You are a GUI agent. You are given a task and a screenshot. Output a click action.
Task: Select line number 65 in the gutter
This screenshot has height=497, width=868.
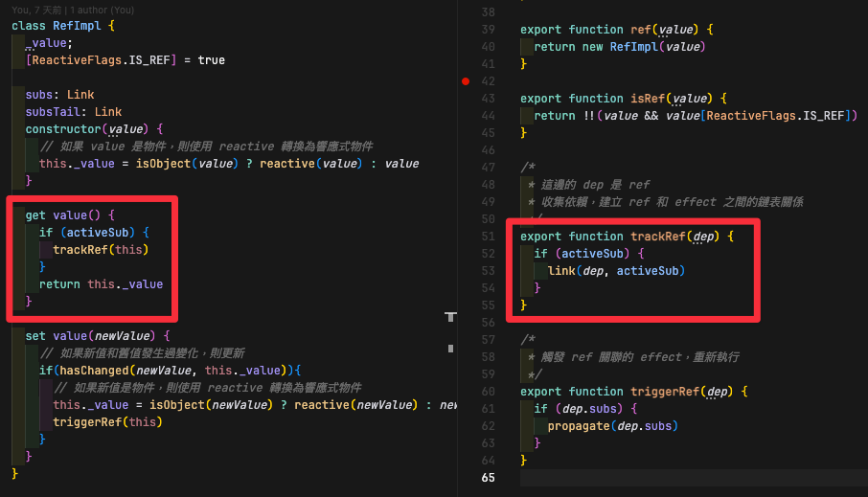488,477
